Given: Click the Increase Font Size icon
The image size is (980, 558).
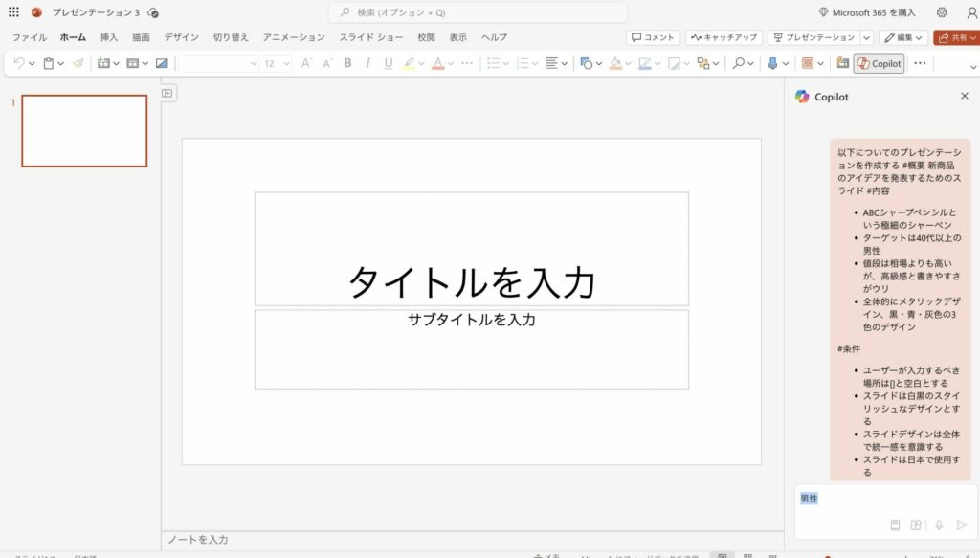Looking at the screenshot, I should click(x=304, y=63).
